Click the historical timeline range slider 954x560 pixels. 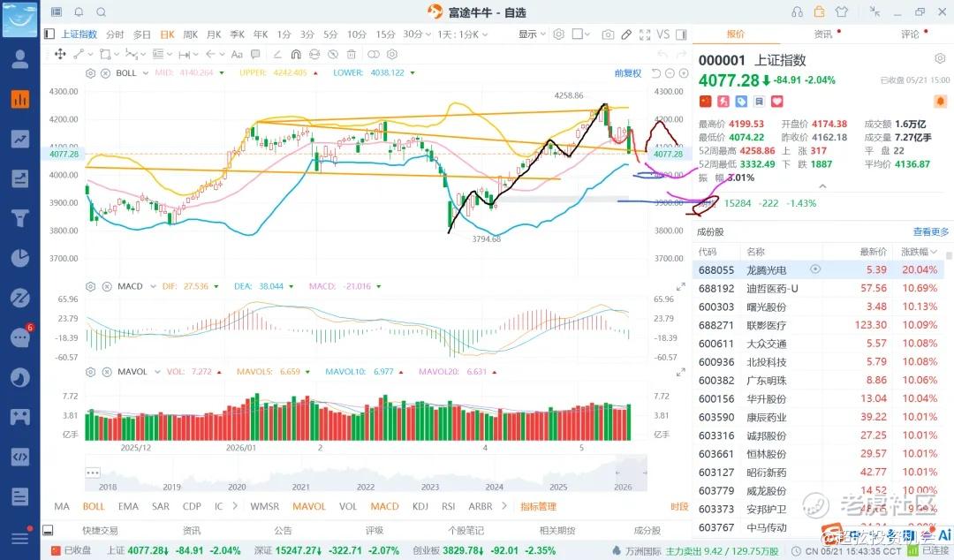[x=367, y=479]
